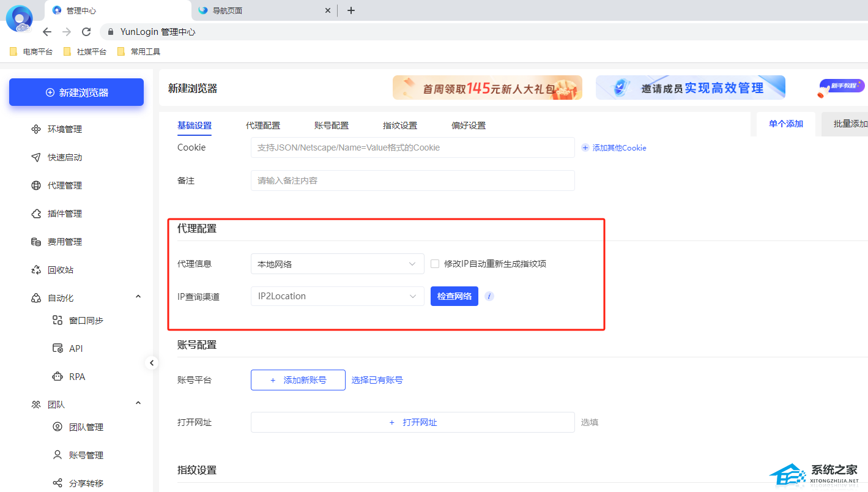Viewport: 868px width, 492px height.
Task: Click the 新建浏览器 button
Action: click(76, 92)
